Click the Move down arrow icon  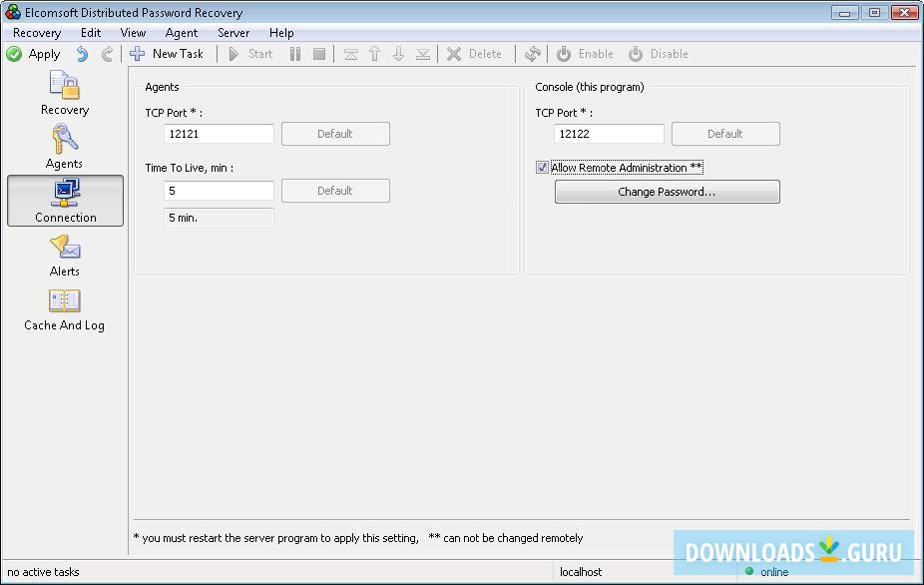(x=399, y=54)
